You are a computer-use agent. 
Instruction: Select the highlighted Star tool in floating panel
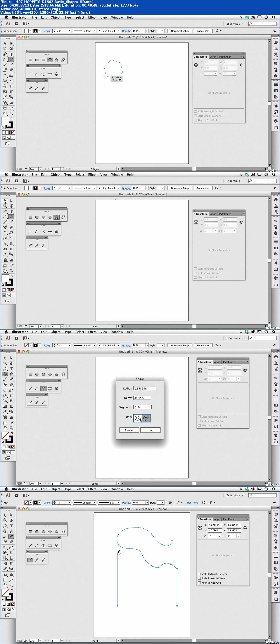[57, 217]
